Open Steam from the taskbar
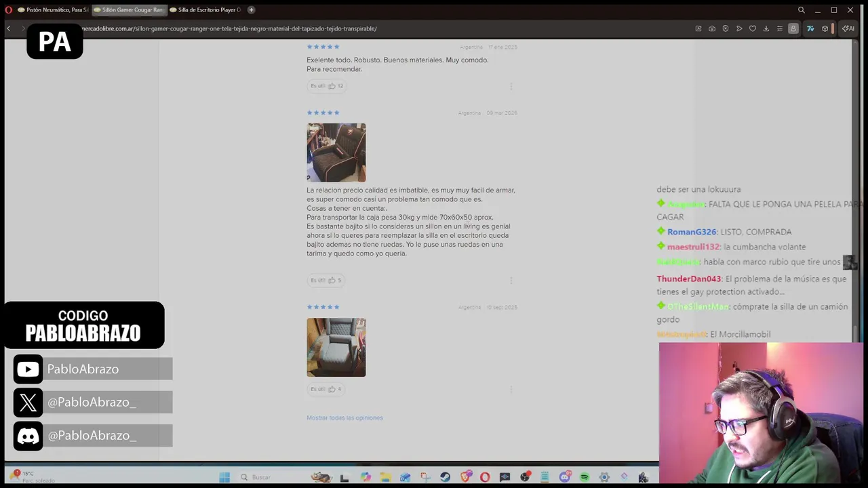Image resolution: width=868 pixels, height=488 pixels. (445, 477)
